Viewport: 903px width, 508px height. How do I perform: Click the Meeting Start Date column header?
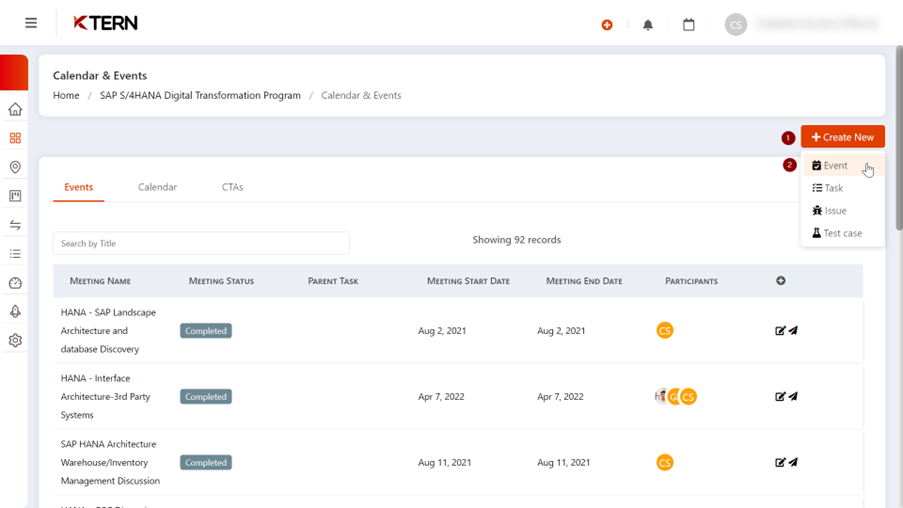468,281
